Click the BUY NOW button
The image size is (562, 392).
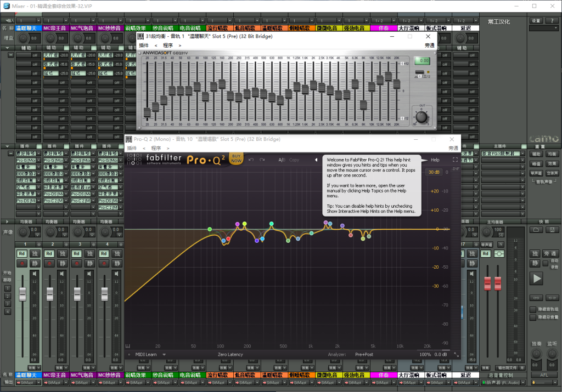coord(236,158)
